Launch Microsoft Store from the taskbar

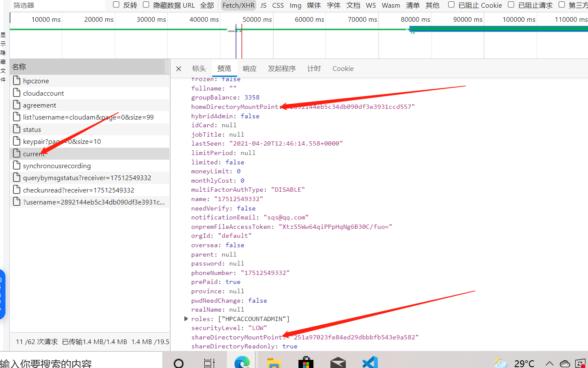[306, 363]
